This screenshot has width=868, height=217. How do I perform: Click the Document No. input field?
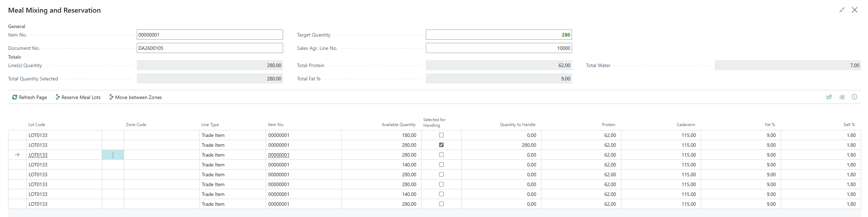[210, 48]
